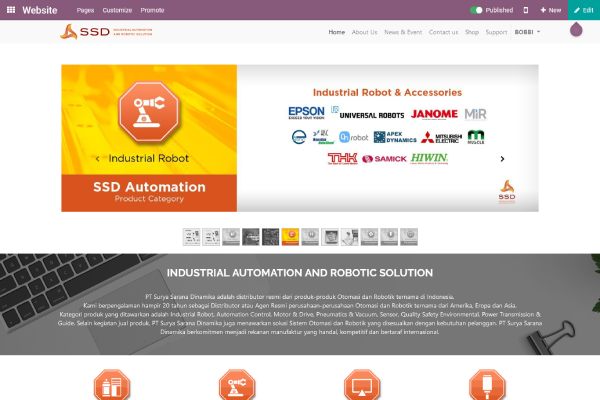
Task: Click the first orange octagon category icon
Action: [111, 386]
